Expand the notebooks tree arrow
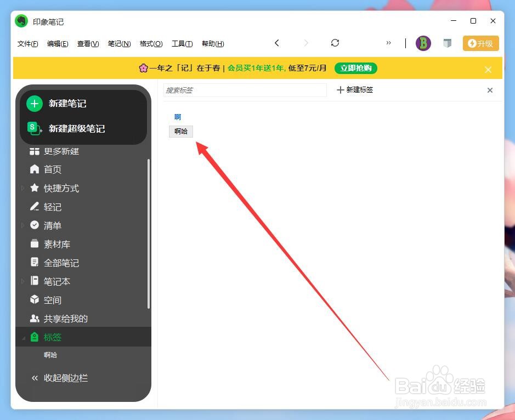Image resolution: width=515 pixels, height=420 pixels. [22, 281]
